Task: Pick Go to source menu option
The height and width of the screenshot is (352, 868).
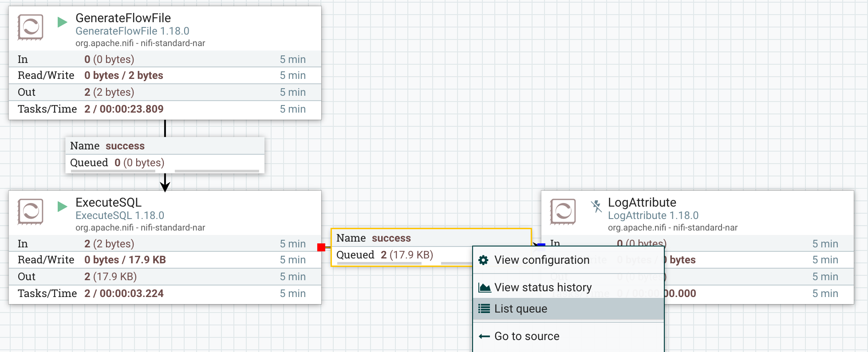Action: [527, 336]
